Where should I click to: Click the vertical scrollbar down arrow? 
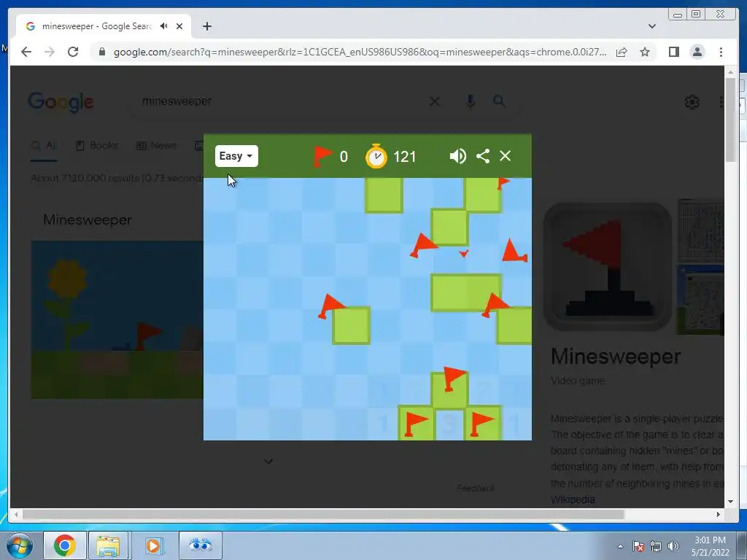point(731,502)
